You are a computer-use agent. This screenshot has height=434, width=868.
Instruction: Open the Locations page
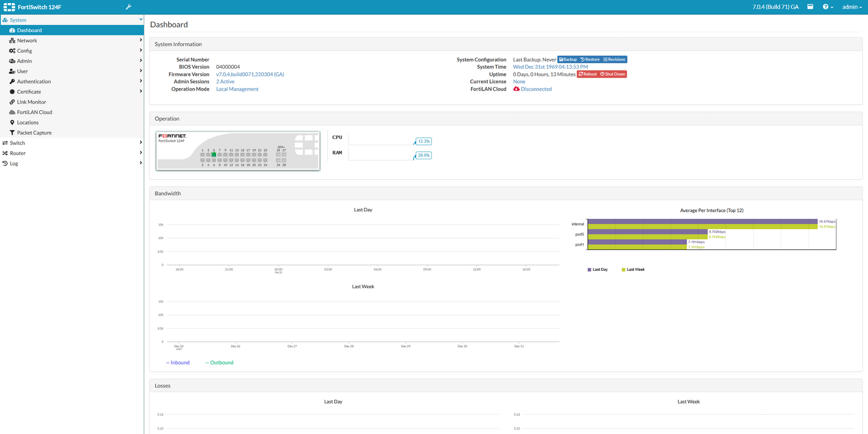click(x=28, y=122)
